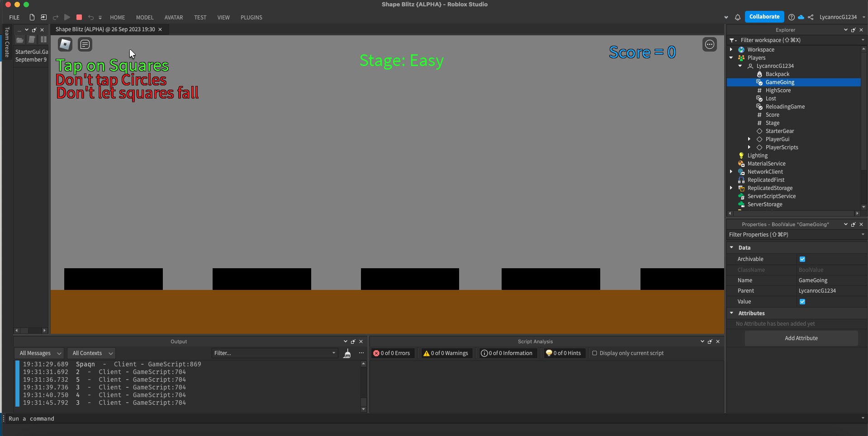Screen dimensions: 868x436
Task: Click the Add Attribute button
Action: coord(801,338)
